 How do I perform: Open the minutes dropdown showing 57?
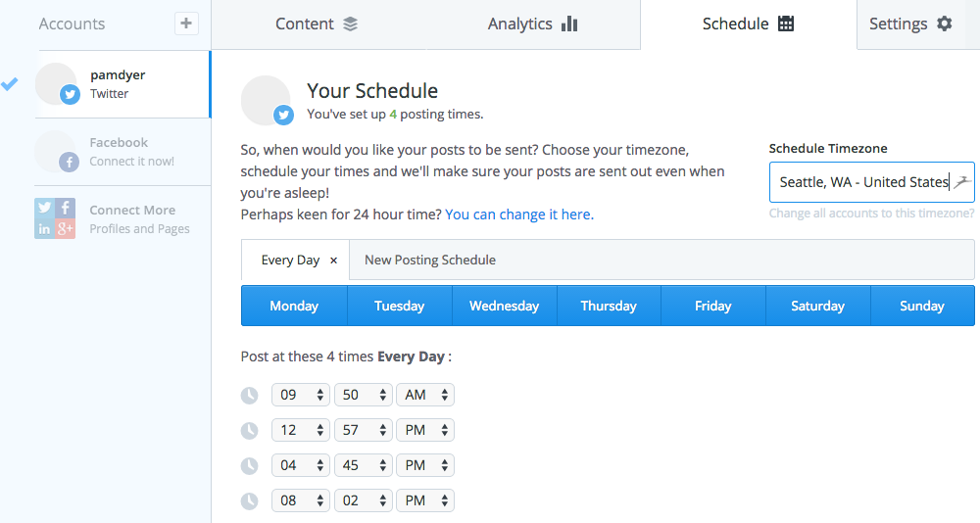[363, 431]
